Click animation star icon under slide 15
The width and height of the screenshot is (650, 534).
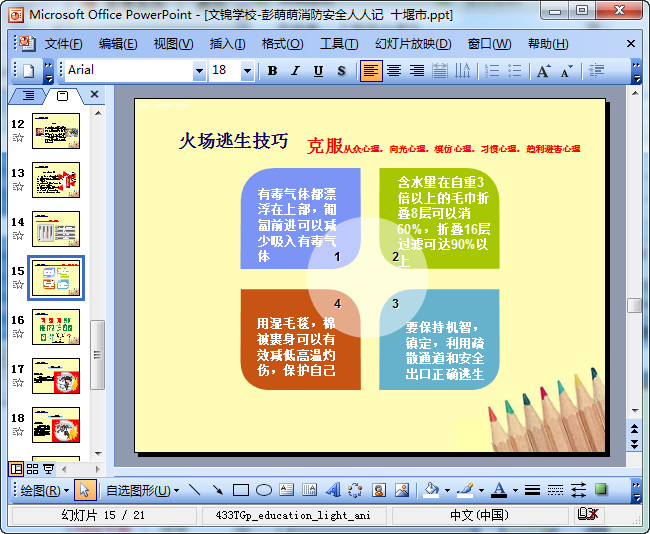[18, 284]
